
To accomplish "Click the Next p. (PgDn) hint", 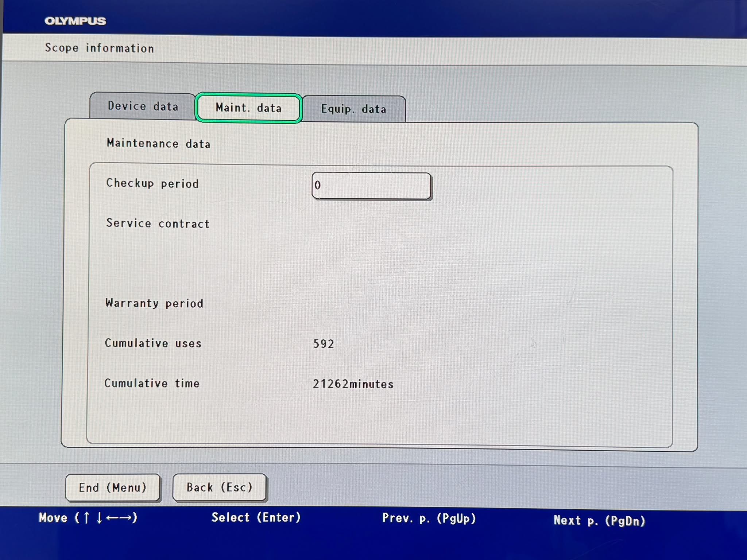I will point(599,521).
